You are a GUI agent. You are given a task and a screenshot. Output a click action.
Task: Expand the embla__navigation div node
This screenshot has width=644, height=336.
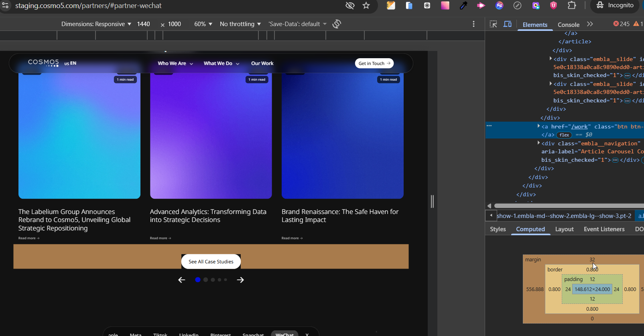point(538,143)
